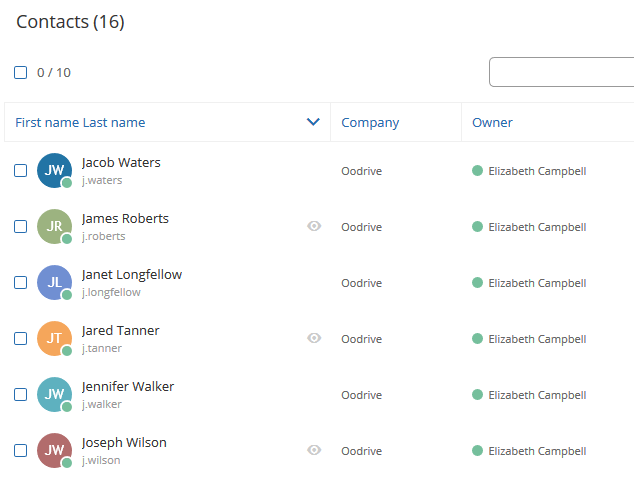634x481 pixels.
Task: Open the Joseph Wilson contact name
Action: click(x=124, y=443)
